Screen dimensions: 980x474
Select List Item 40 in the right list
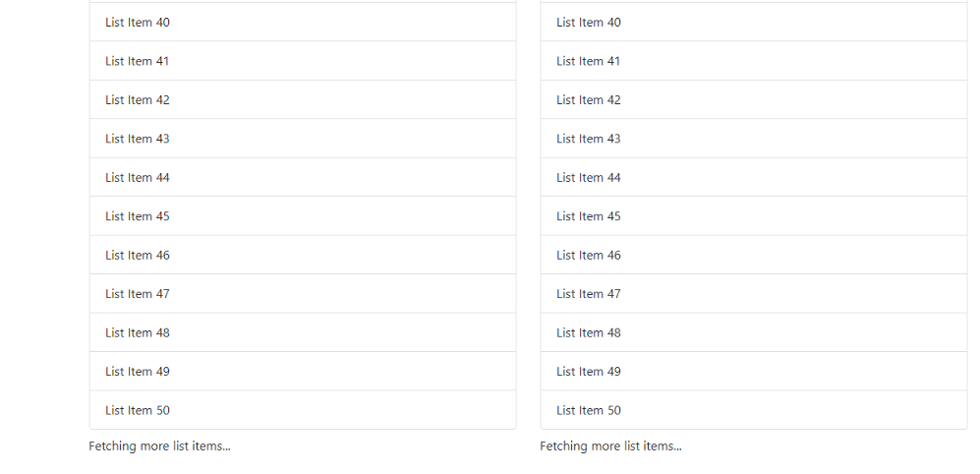589,23
